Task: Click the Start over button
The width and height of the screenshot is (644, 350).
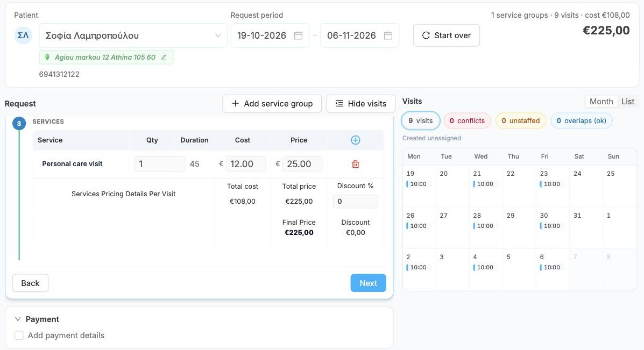Action: pos(447,35)
